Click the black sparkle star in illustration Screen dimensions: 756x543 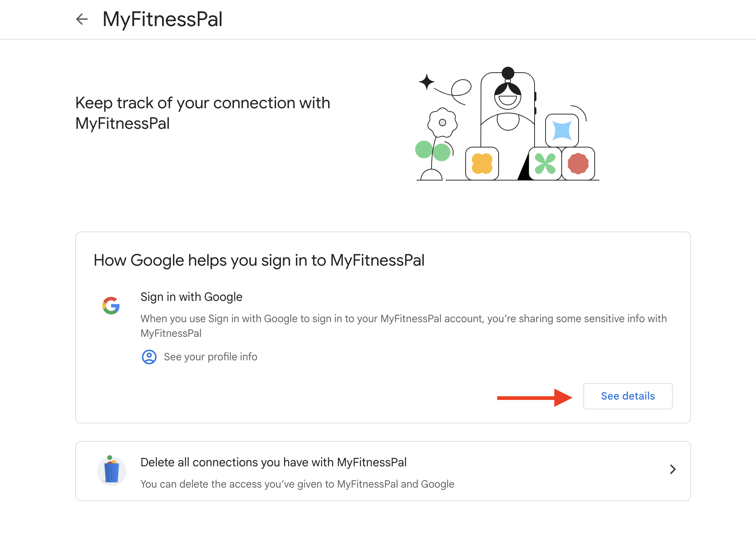tap(426, 82)
